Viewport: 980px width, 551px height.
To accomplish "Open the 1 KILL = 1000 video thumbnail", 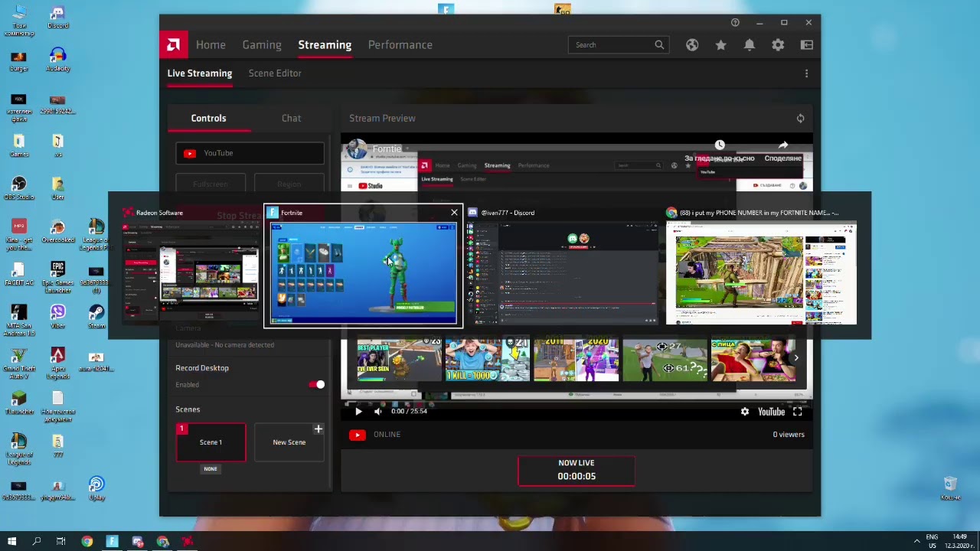I will pos(488,360).
